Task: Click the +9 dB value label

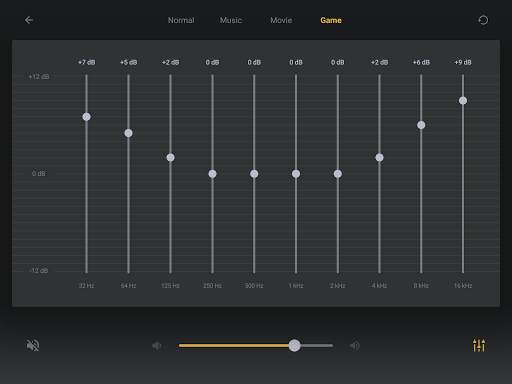Action: [463, 62]
